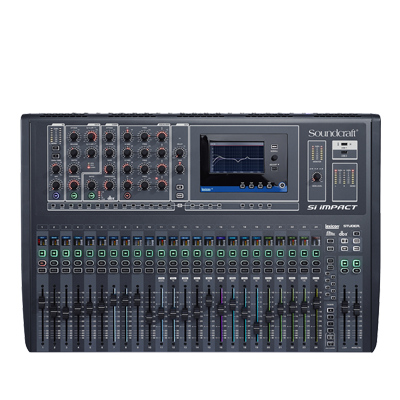The width and height of the screenshot is (400, 400).
Task: Click the right master fader's green select button
Action: pyautogui.click(x=357, y=264)
